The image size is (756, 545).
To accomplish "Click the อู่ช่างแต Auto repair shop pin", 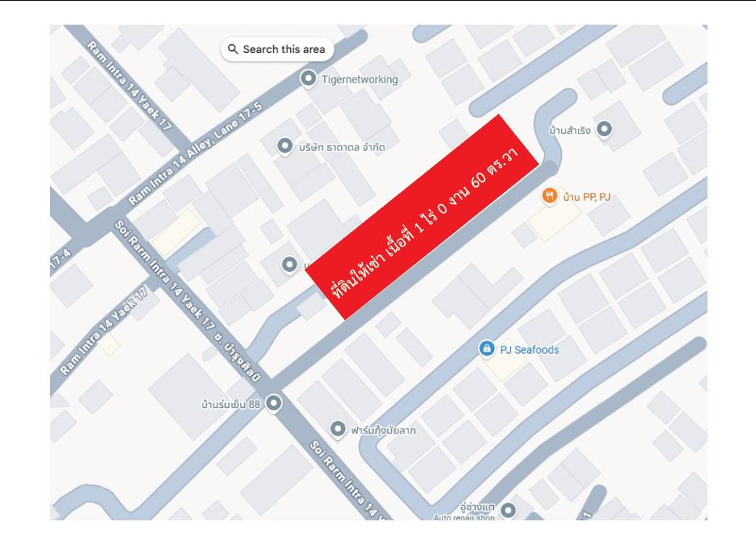I will [508, 510].
